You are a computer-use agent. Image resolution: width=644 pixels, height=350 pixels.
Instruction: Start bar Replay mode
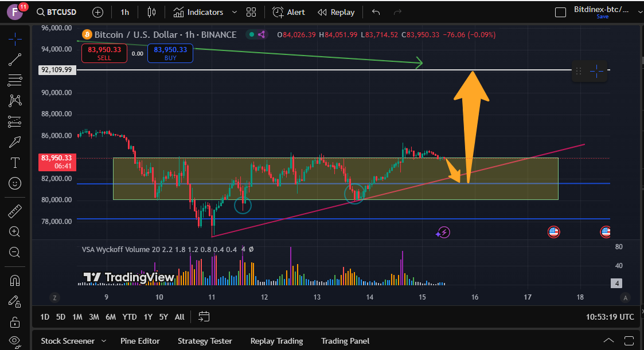(336, 12)
